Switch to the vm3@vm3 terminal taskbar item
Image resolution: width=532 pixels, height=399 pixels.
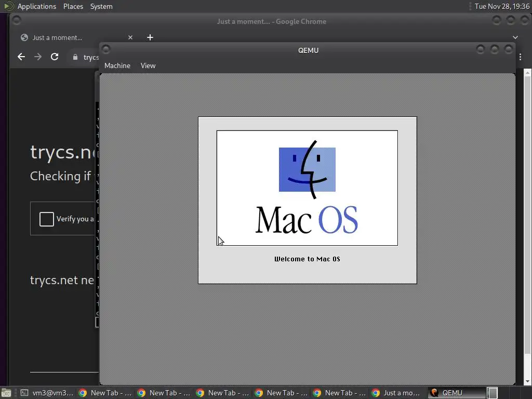(x=47, y=393)
